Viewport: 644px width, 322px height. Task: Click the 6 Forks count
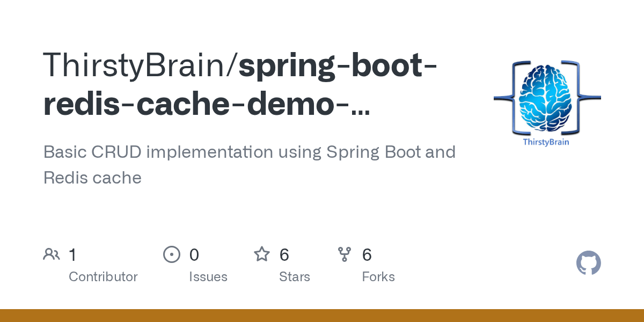368,255
